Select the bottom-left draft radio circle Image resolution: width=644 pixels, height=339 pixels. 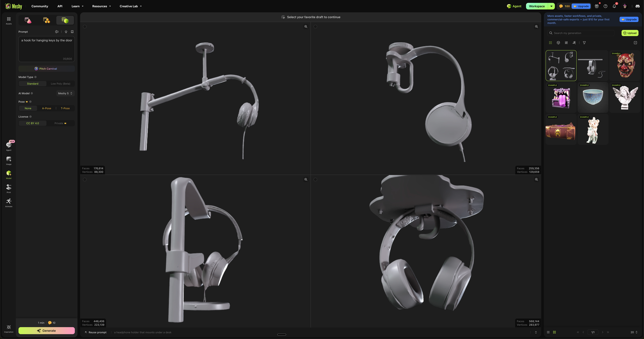pos(85,179)
